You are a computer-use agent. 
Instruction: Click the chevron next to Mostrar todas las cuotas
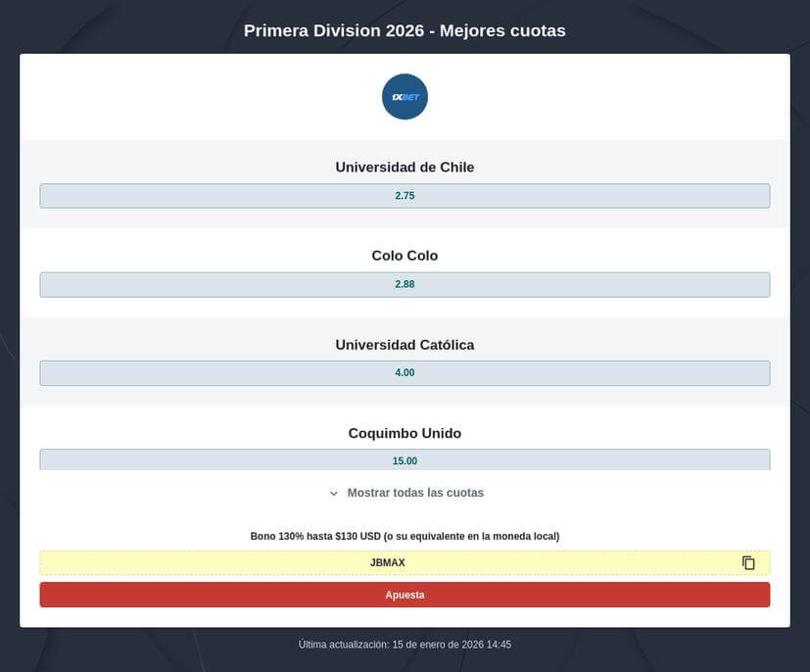tap(331, 493)
